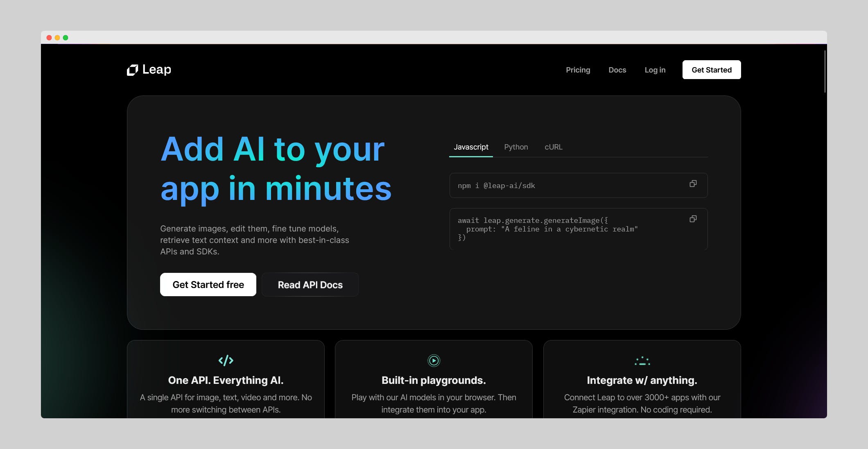
Task: Click the page vertical scrollbar
Action: (x=825, y=72)
